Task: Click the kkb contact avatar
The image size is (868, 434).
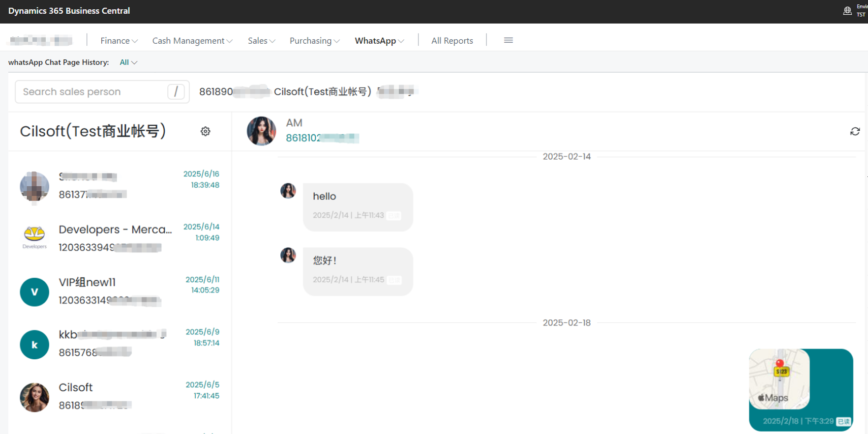Action: (x=34, y=345)
